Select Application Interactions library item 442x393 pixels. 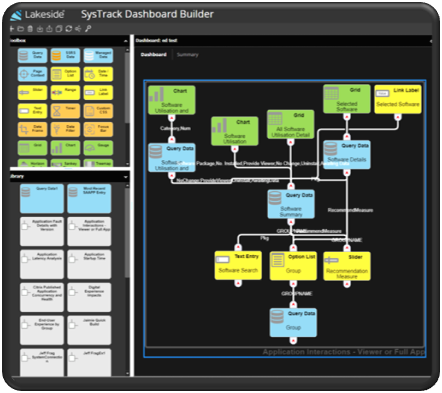pyautogui.click(x=89, y=232)
